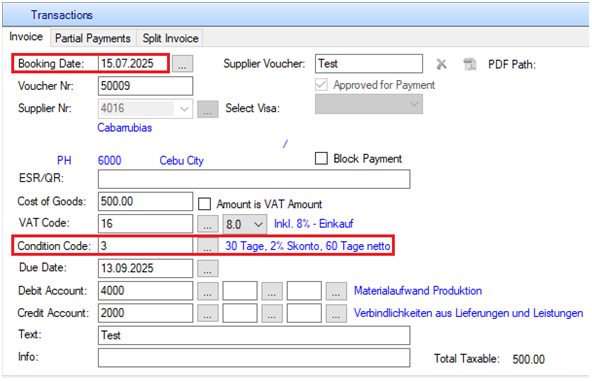Click second empty sub-field in Credit Account row
Image resolution: width=592 pixels, height=381 pixels.
click(304, 313)
